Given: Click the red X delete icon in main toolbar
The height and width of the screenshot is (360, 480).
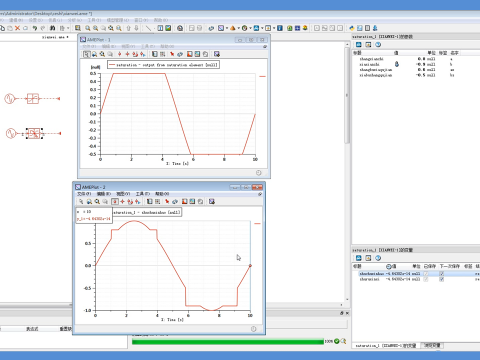Looking at the screenshot, I should [x=17, y=28].
